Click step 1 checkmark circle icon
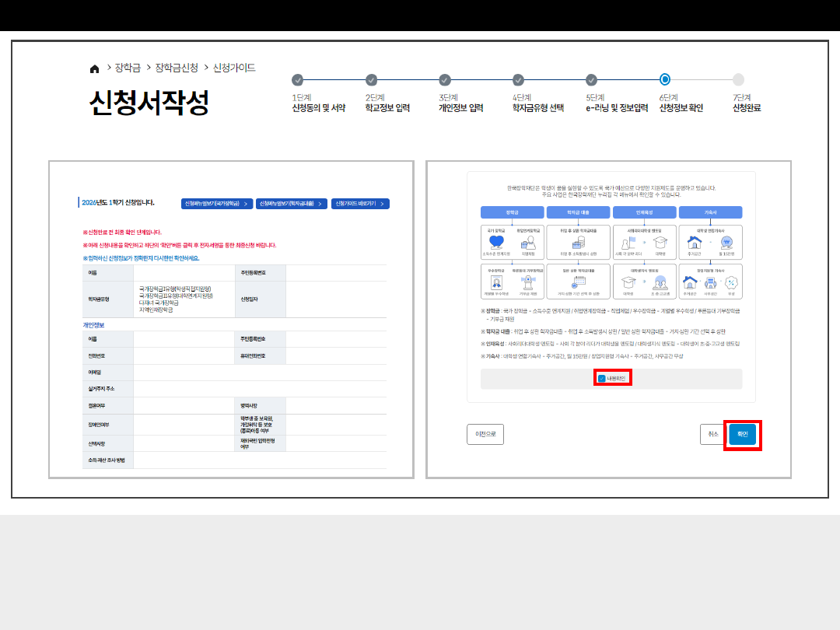Screen dimensions: 840x630 click(x=297, y=79)
